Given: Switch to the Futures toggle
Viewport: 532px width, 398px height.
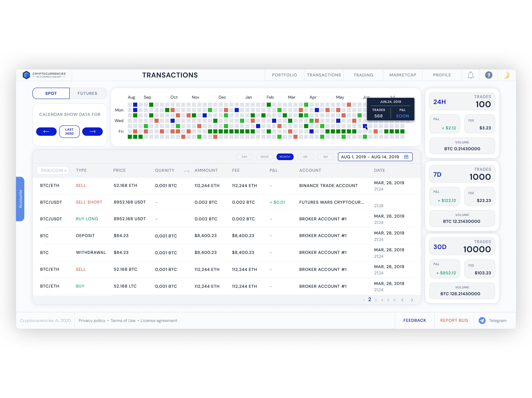Looking at the screenshot, I should click(x=88, y=93).
